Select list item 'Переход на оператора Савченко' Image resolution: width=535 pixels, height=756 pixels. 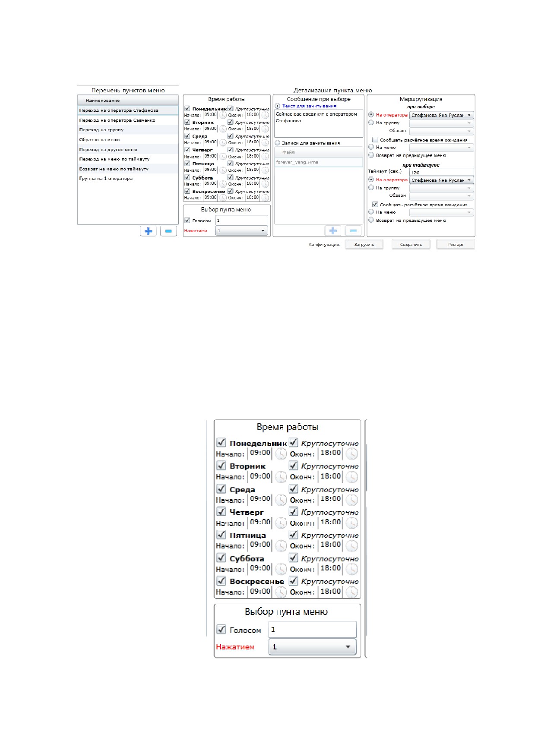click(x=128, y=120)
